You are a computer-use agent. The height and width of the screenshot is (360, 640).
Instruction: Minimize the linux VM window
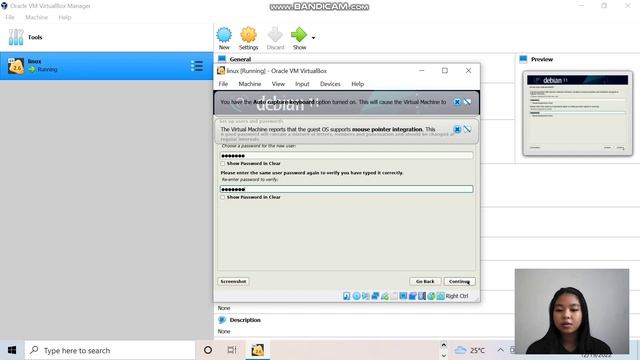[422, 71]
